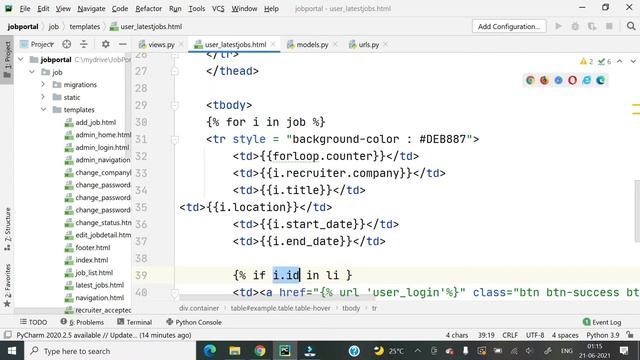Image resolution: width=640 pixels, height=360 pixels.
Task: Click the tbody breadcrumb
Action: [351, 308]
